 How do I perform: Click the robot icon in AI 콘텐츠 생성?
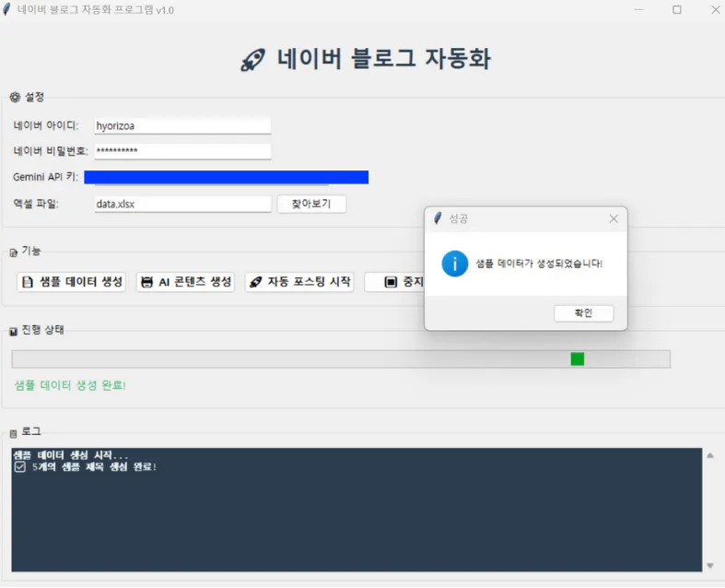[147, 282]
